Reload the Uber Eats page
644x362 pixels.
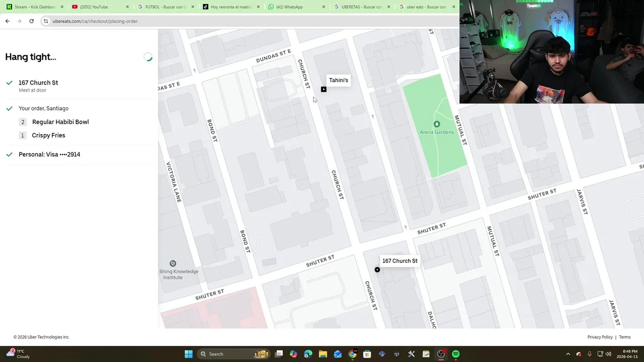(31, 21)
